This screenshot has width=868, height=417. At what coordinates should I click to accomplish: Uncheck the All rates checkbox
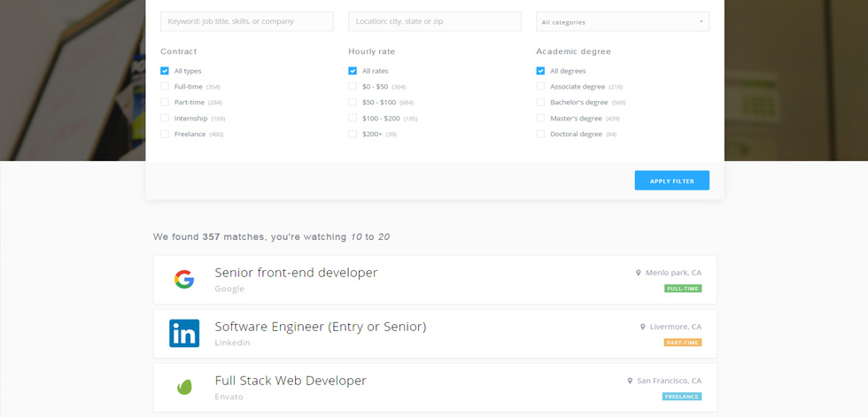tap(353, 71)
